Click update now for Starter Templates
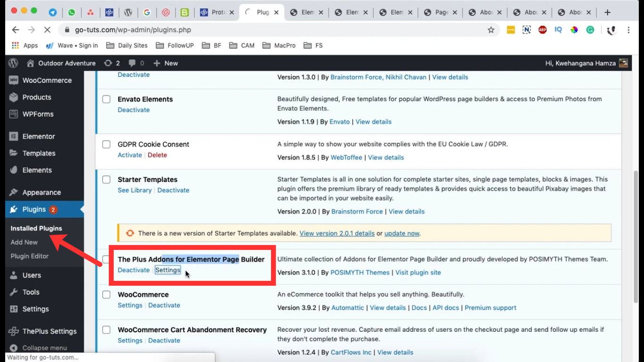The height and width of the screenshot is (362, 644). (x=402, y=233)
